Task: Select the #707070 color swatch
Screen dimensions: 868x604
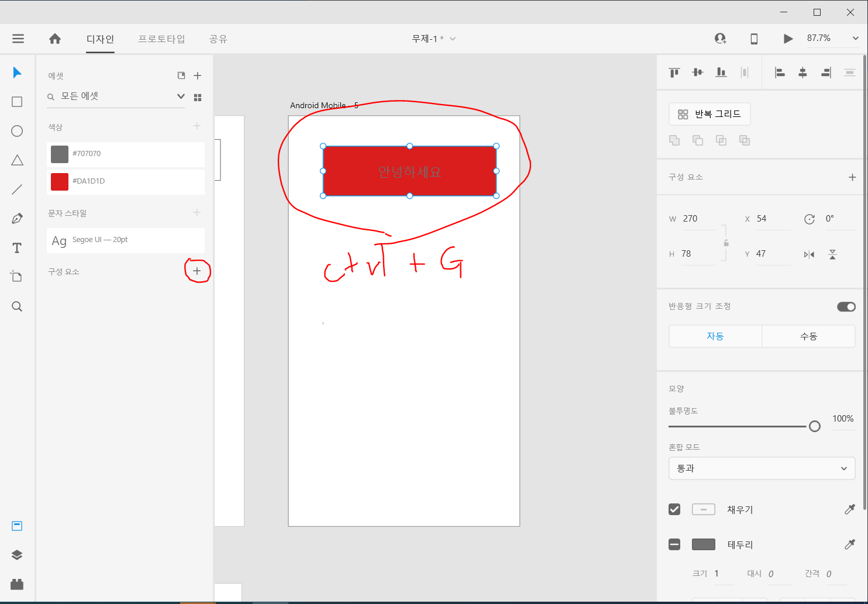Action: (60, 154)
